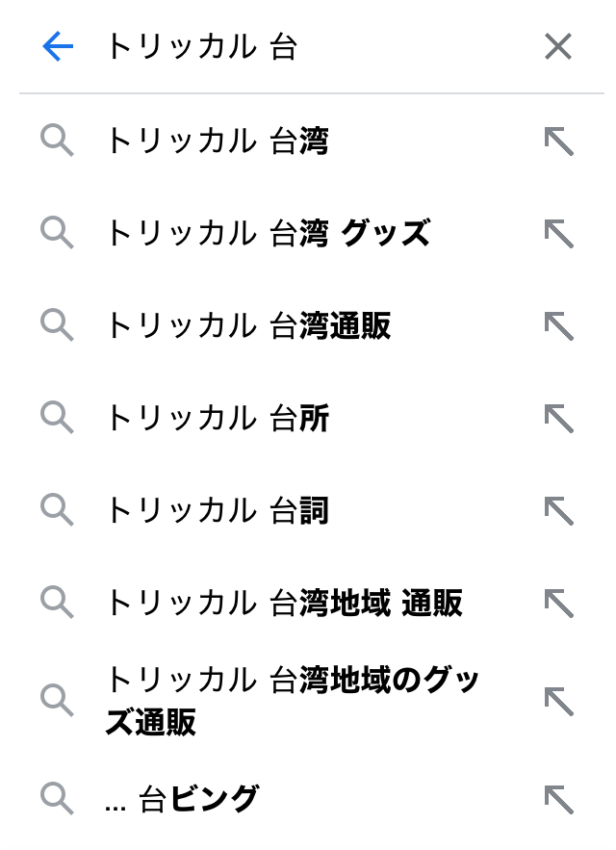Fill query using arrow beside 台所
616x850 pixels.
coord(558,419)
